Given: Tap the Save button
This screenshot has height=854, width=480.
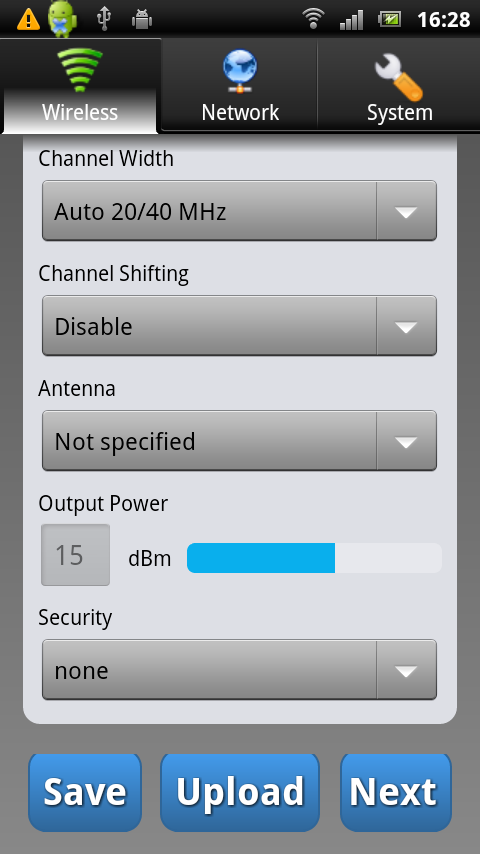Looking at the screenshot, I should point(84,792).
